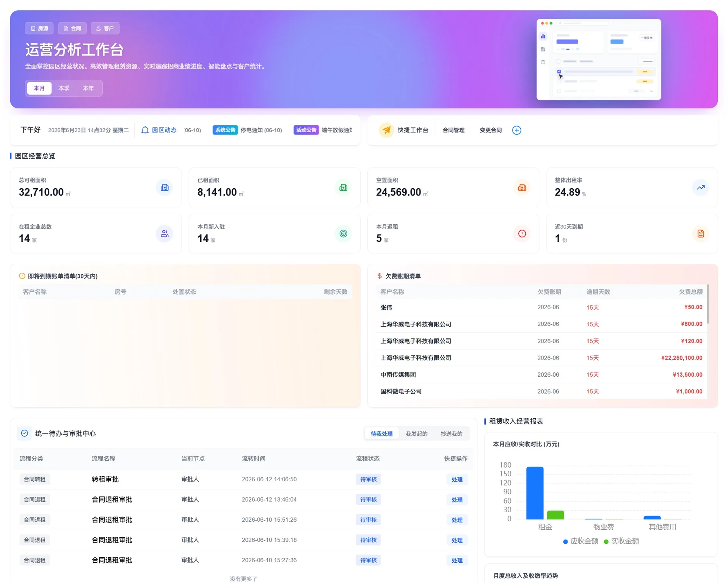Click 处理 for 15:39:18 退租 row
Image resolution: width=728 pixels, height=582 pixels.
(457, 540)
